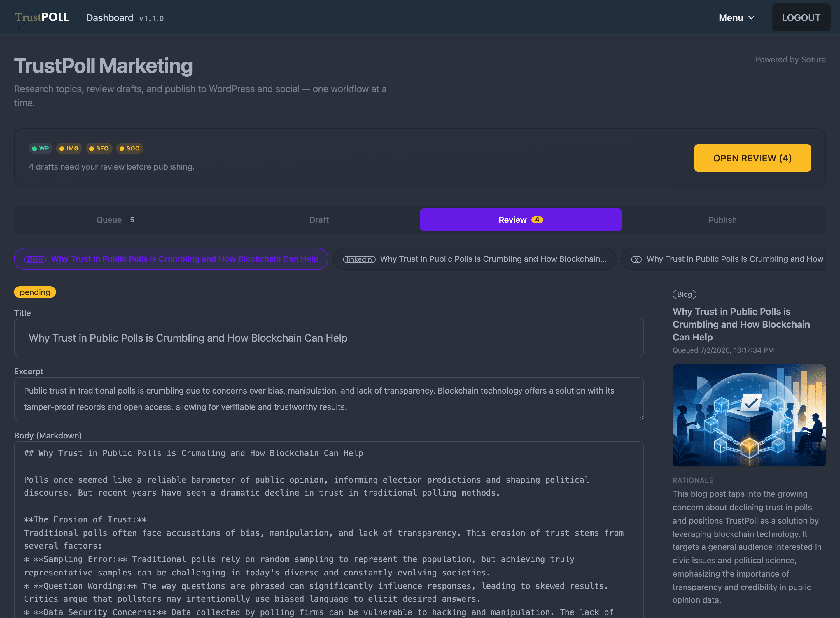Select the Blog draft chip
This screenshot has width=840, height=618.
(x=171, y=259)
